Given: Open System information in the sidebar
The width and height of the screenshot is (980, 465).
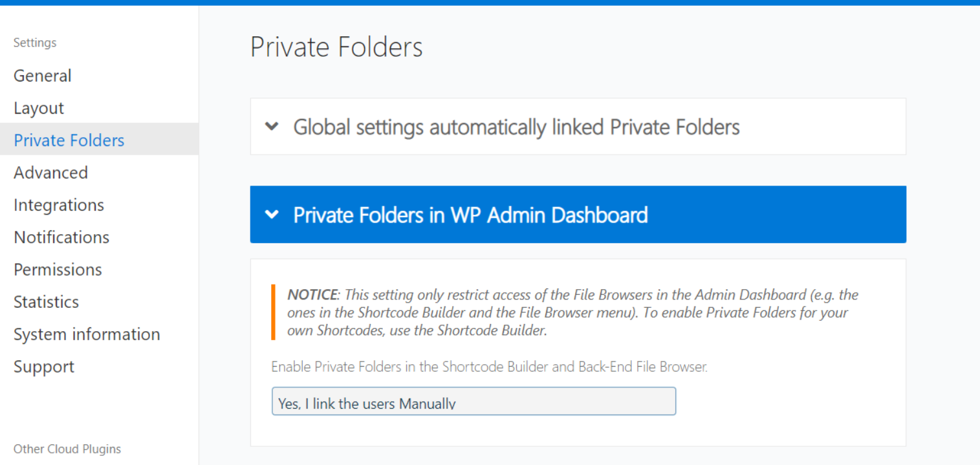Looking at the screenshot, I should tap(87, 334).
